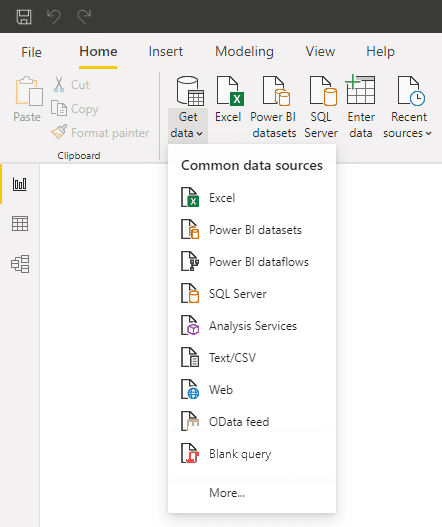
Task: Choose the Web data source
Action: (252, 389)
